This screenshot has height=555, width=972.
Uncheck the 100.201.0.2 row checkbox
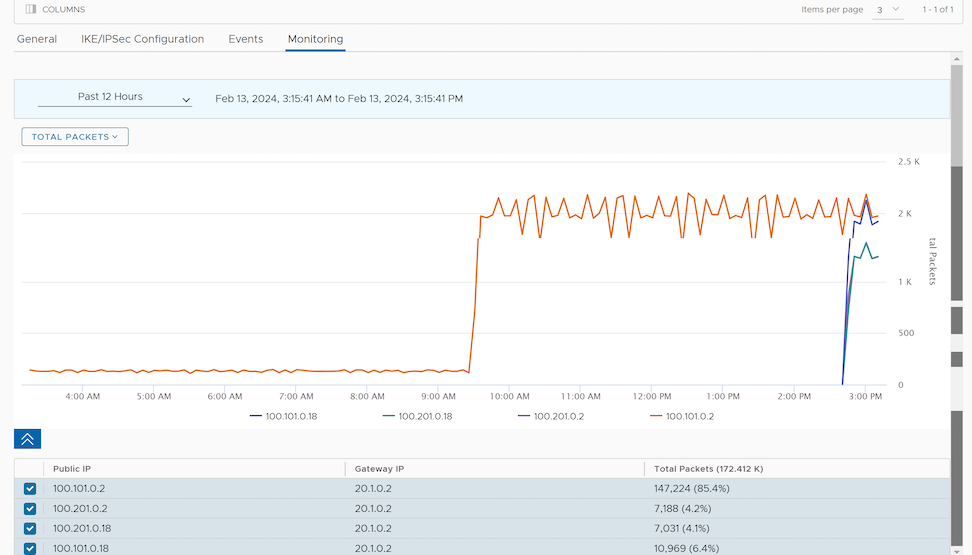click(x=30, y=509)
